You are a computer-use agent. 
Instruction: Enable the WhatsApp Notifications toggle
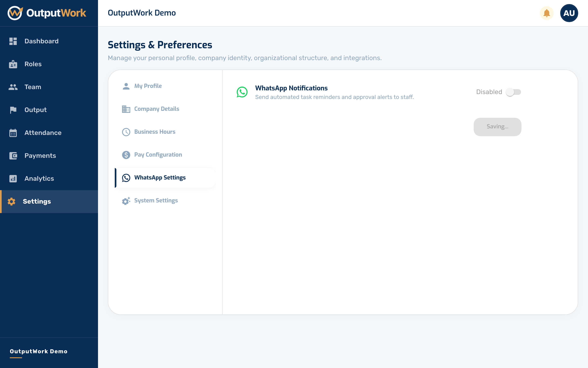pyautogui.click(x=513, y=92)
